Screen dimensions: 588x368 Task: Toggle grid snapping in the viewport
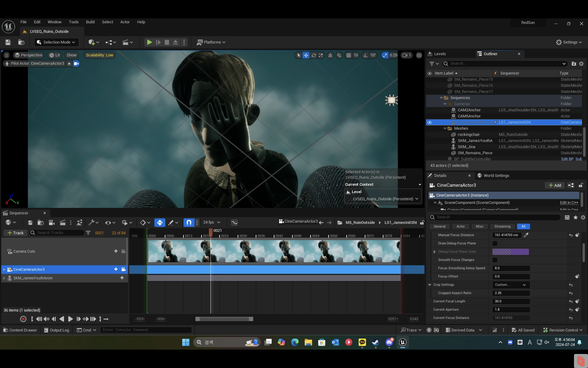point(348,55)
